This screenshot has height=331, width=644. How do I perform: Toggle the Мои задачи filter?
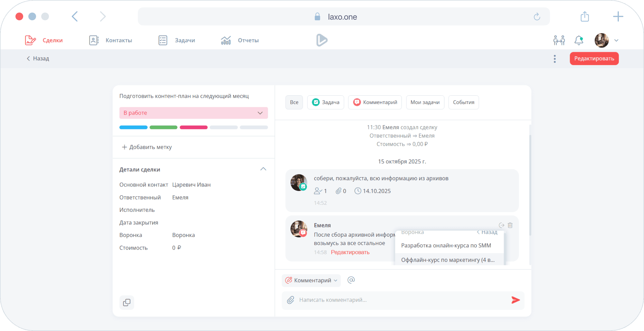(x=425, y=102)
